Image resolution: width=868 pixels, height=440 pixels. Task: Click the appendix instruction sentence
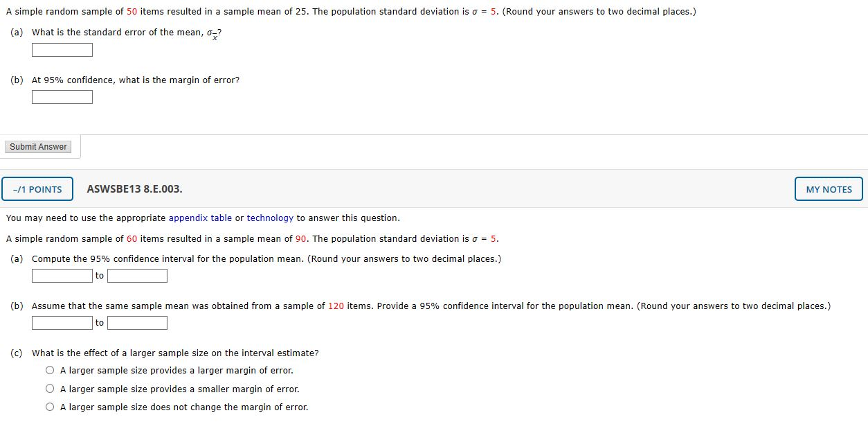[201, 218]
